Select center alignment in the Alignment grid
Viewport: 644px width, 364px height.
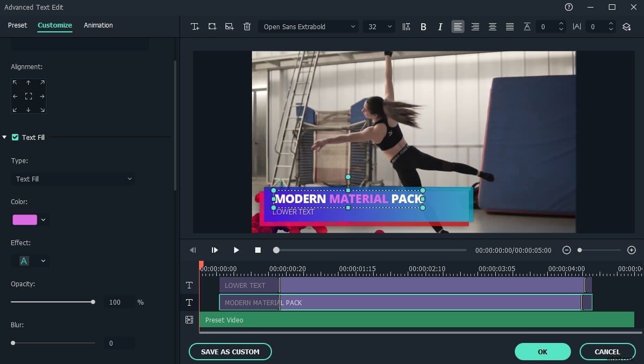[x=28, y=96]
